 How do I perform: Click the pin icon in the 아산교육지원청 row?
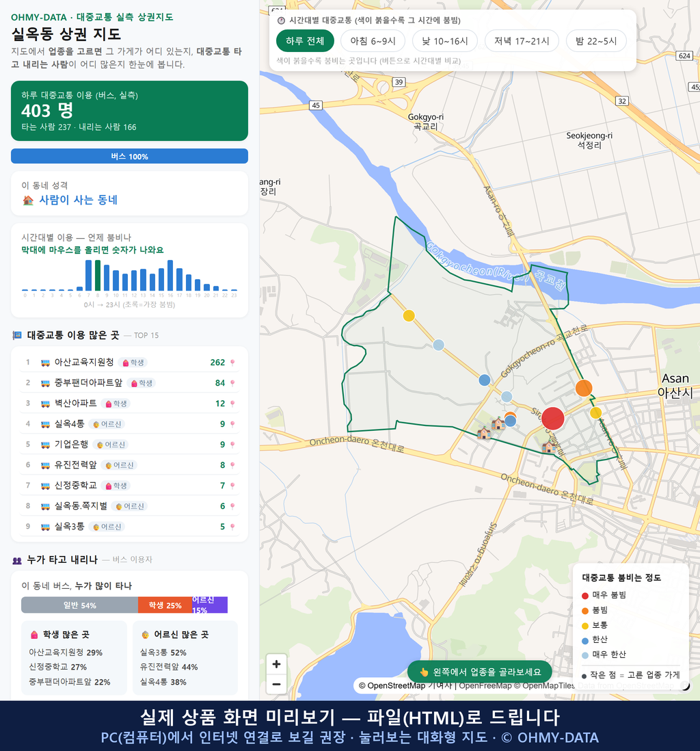tap(232, 363)
